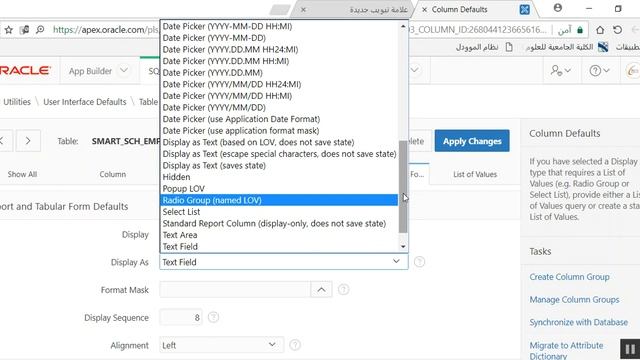This screenshot has width=640, height=360.
Task: Click the dropdown list scrollbar thumb
Action: pos(403,187)
